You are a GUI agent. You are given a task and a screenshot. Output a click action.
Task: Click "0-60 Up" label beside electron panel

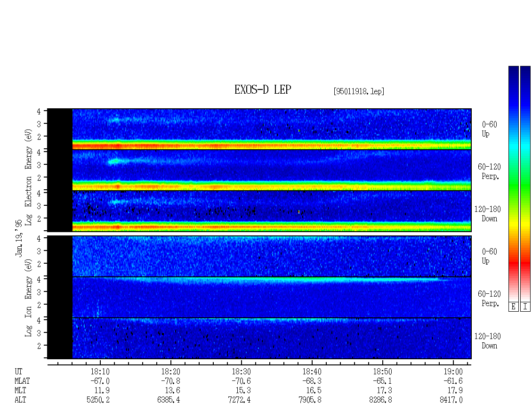[x=489, y=129]
